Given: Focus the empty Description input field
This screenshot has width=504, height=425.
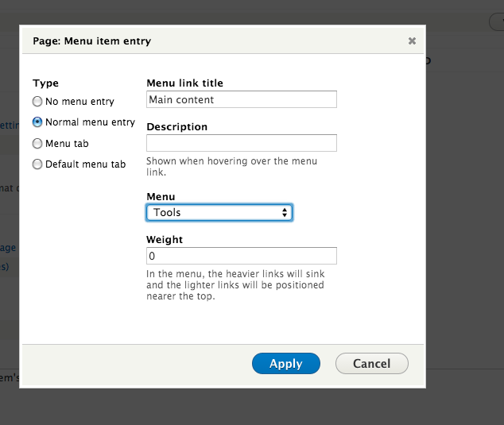Looking at the screenshot, I should (242, 143).
